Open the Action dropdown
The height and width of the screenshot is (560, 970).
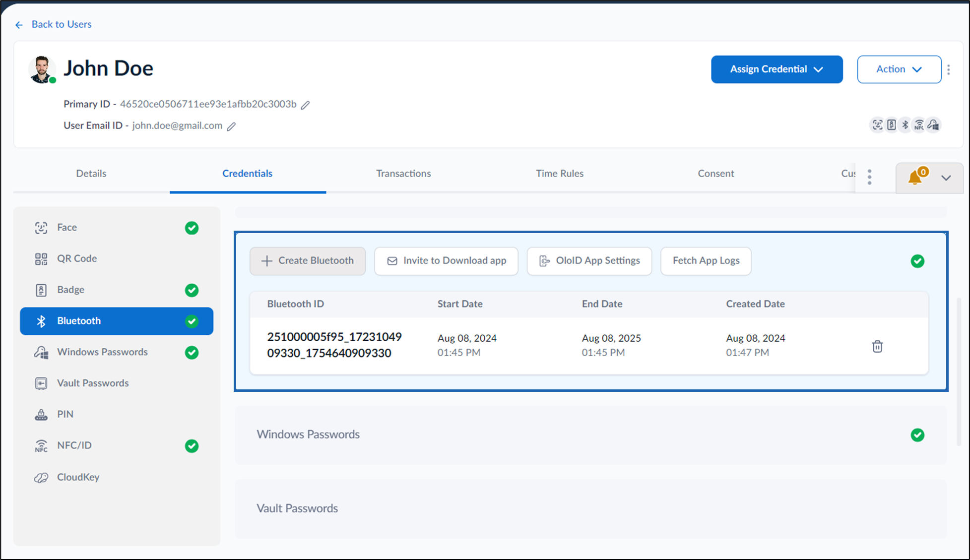click(899, 69)
